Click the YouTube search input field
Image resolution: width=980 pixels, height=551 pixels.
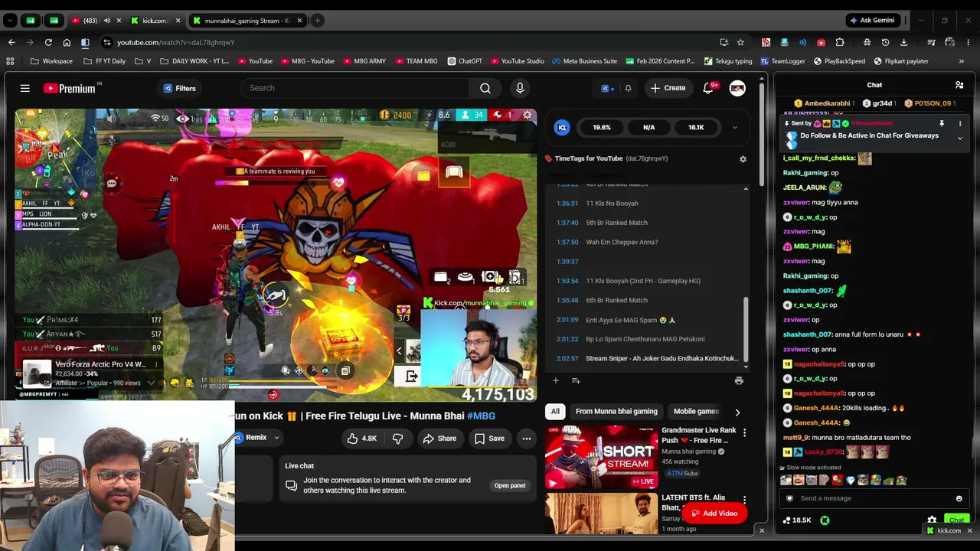354,88
